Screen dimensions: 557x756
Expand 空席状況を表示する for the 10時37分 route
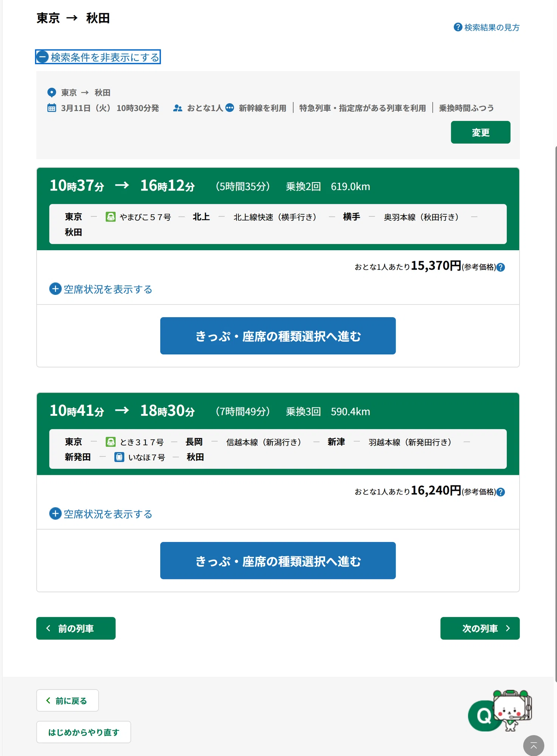pos(101,289)
